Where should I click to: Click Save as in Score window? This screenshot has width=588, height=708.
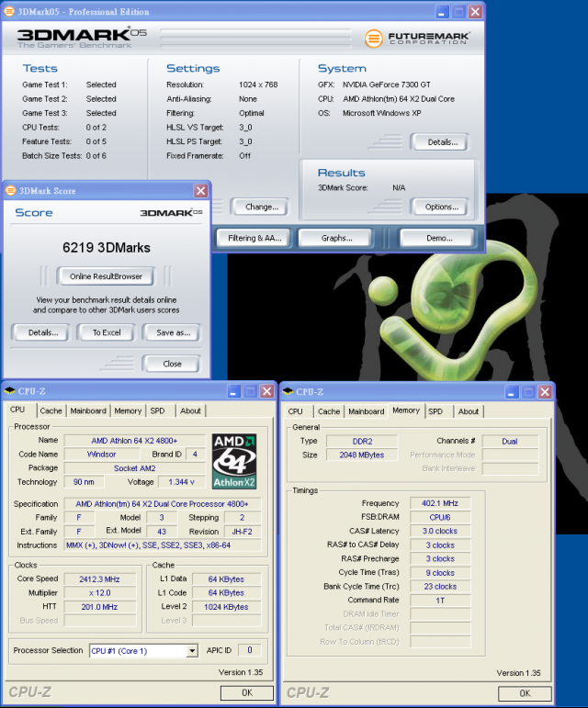(x=172, y=332)
